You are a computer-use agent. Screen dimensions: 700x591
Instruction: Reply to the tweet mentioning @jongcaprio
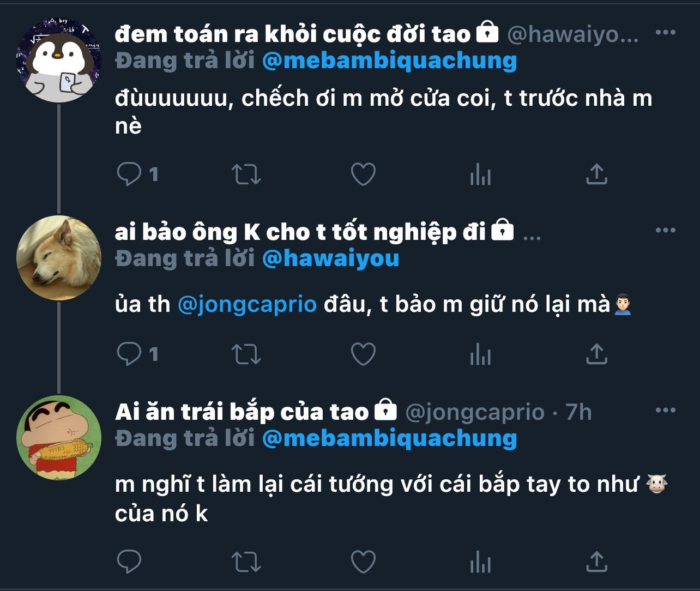pos(129,354)
